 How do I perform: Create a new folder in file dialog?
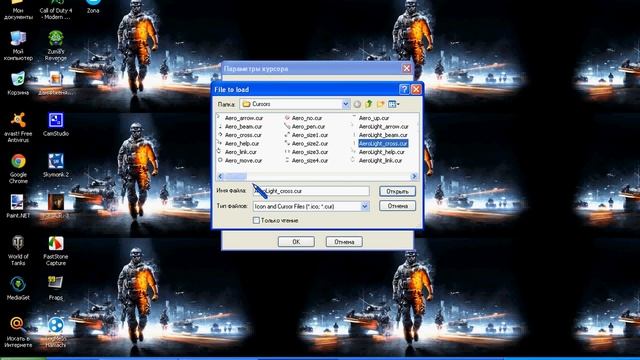(x=380, y=104)
